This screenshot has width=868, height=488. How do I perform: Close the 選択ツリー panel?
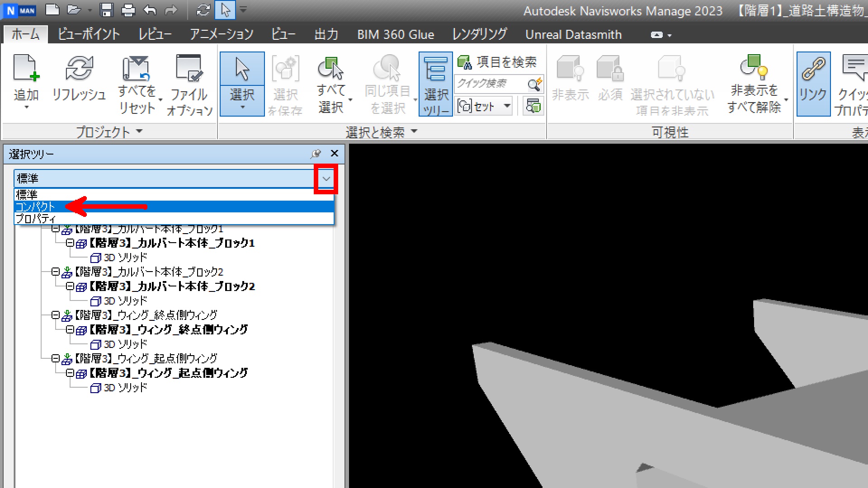coord(335,154)
